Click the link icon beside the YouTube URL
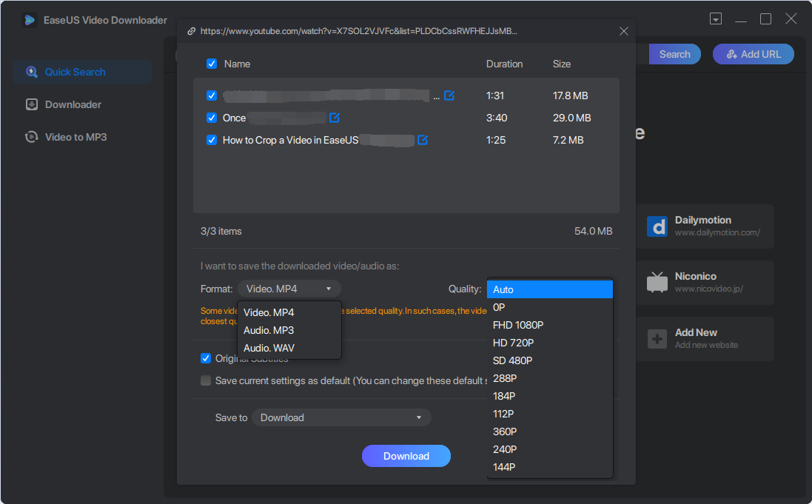This screenshot has width=812, height=504. click(x=191, y=31)
